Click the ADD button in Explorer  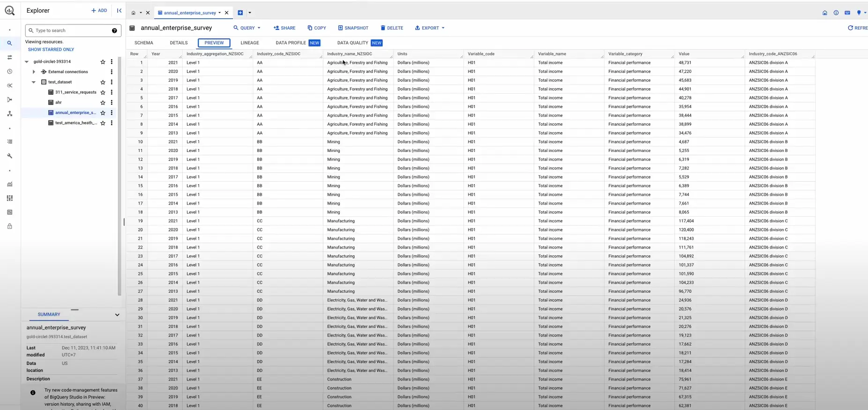99,10
